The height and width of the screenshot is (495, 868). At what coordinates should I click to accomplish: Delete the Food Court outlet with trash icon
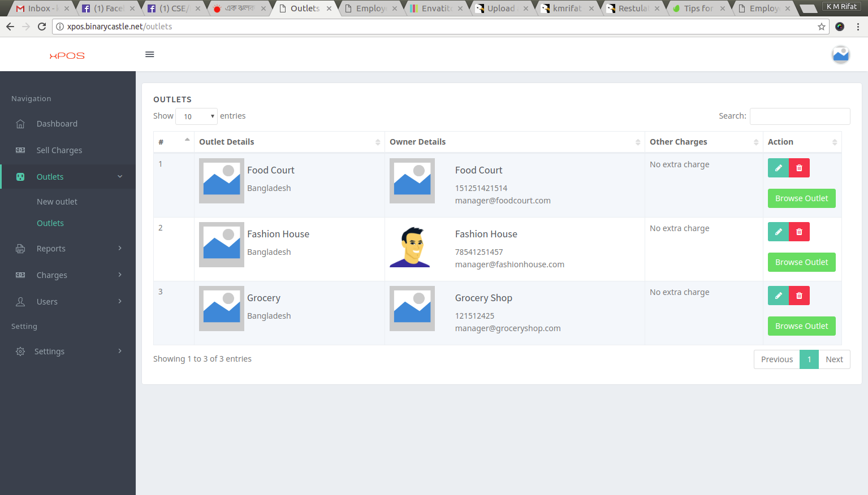point(799,168)
